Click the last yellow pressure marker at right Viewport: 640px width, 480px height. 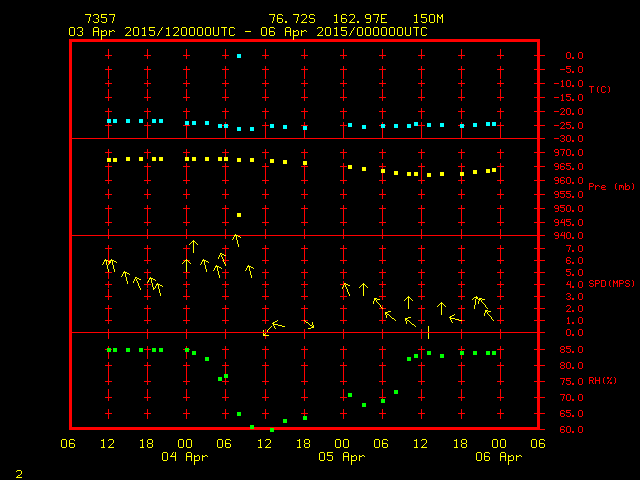pos(494,170)
